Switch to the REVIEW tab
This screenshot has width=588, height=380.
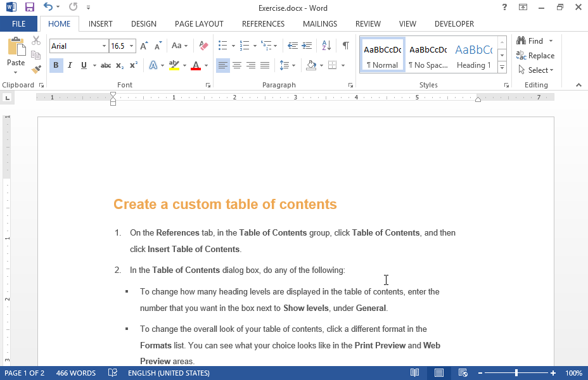pyautogui.click(x=368, y=23)
